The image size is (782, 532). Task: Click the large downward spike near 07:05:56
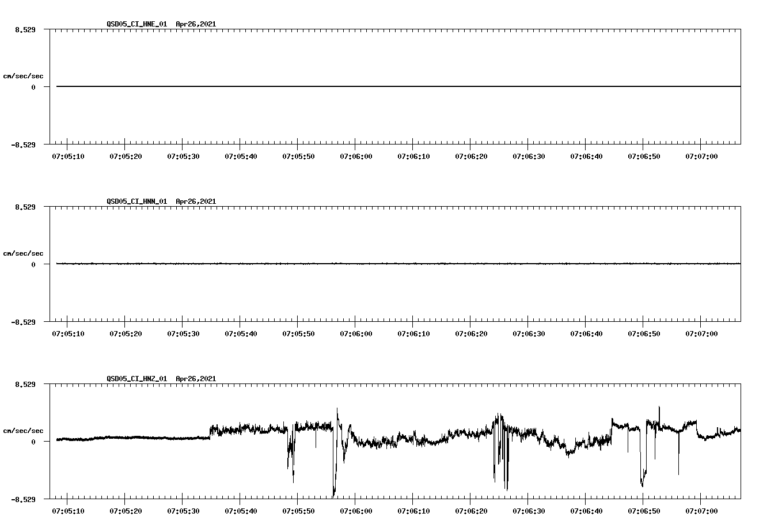[335, 484]
